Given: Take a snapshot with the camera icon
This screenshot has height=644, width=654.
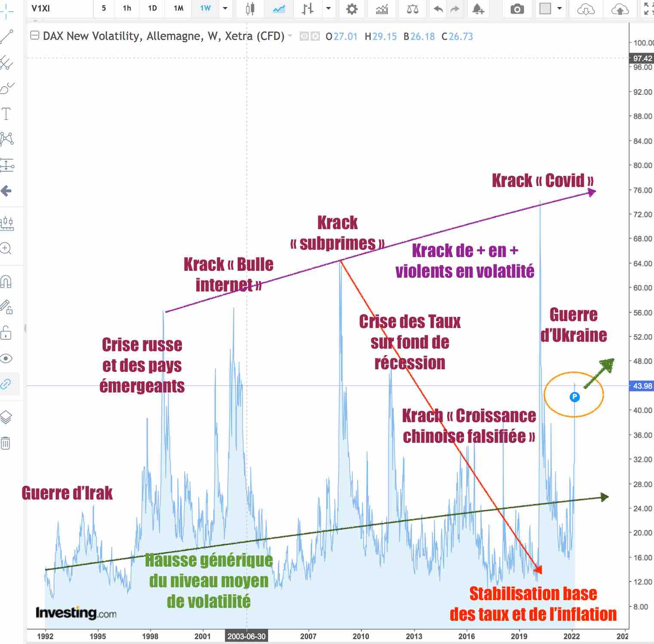Looking at the screenshot, I should [x=517, y=9].
